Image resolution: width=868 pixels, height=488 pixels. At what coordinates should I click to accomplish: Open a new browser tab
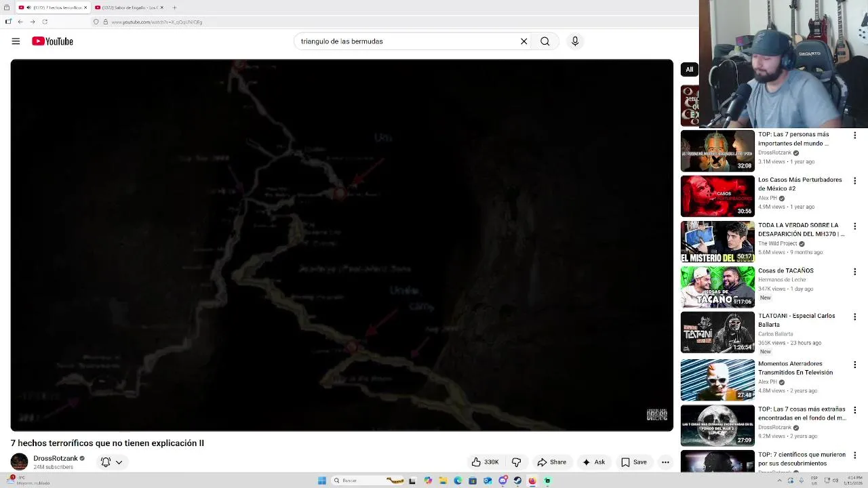[174, 7]
